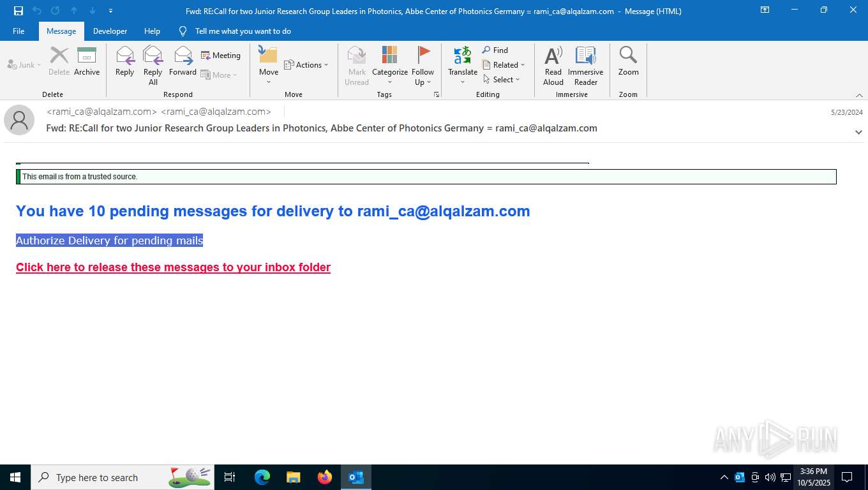This screenshot has height=490, width=868.
Task: Click Mark Unread
Action: pyautogui.click(x=357, y=66)
